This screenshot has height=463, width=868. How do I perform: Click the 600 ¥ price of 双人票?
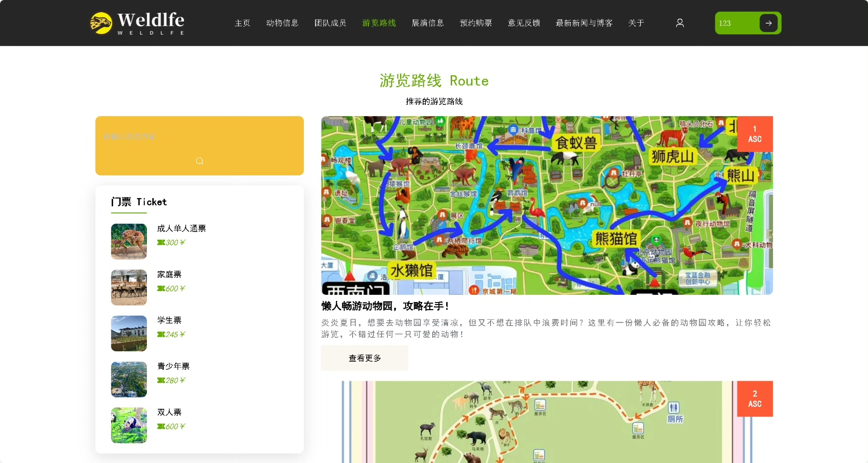(x=175, y=427)
